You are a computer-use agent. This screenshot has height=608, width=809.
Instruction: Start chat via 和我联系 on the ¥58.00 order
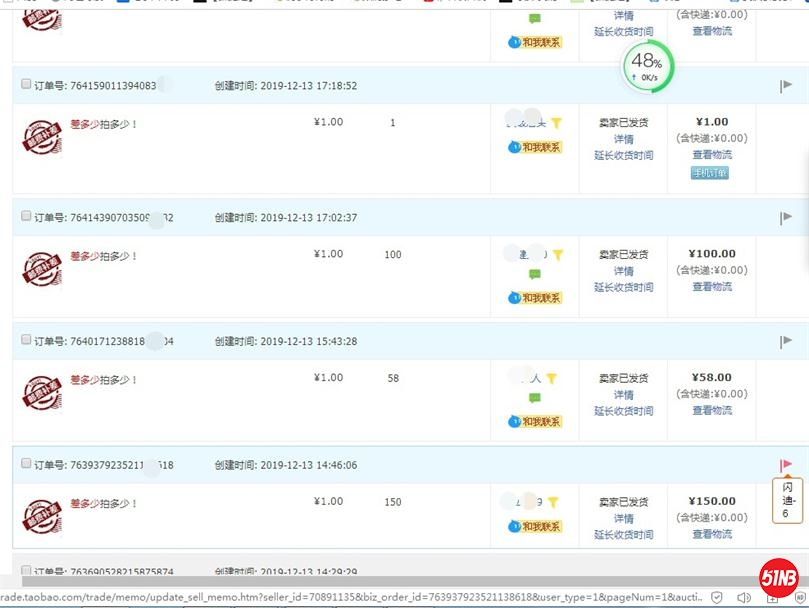pos(534,421)
